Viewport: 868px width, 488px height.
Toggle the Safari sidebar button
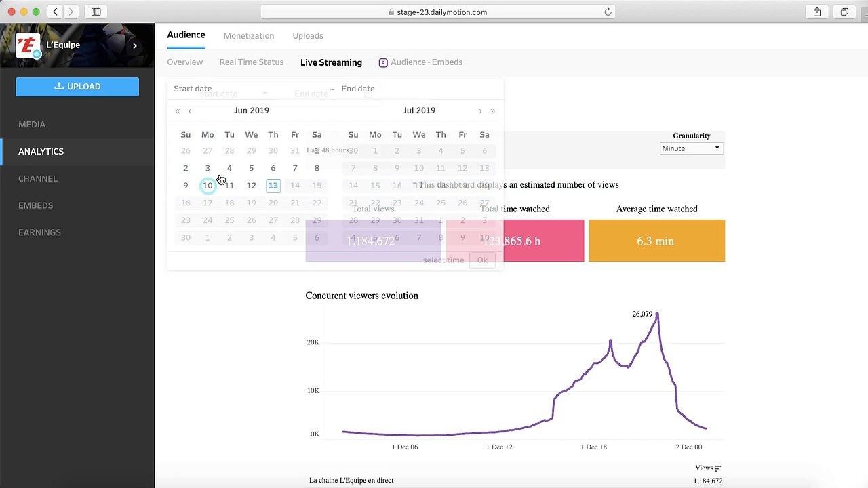96,12
